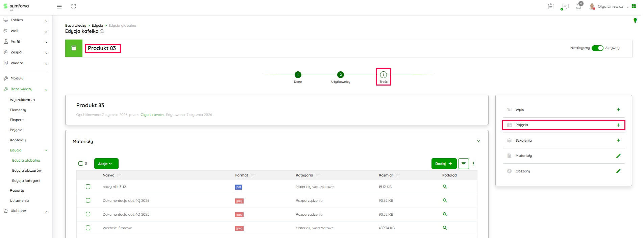
Task: Switch the Aktywny toggle off
Action: coord(597,48)
